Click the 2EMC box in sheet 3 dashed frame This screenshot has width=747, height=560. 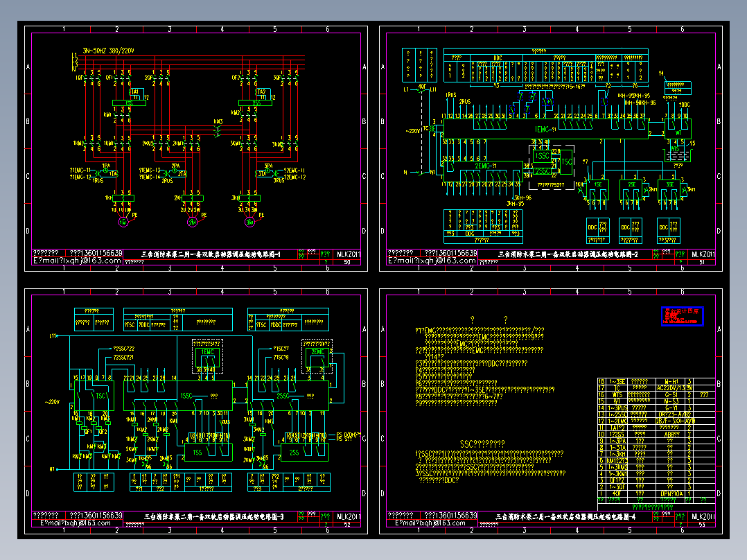click(317, 358)
